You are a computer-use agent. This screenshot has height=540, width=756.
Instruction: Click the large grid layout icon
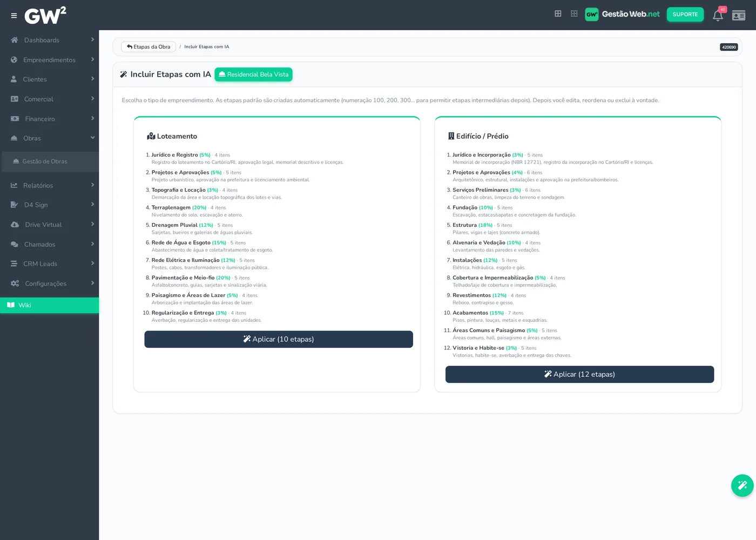point(558,13)
